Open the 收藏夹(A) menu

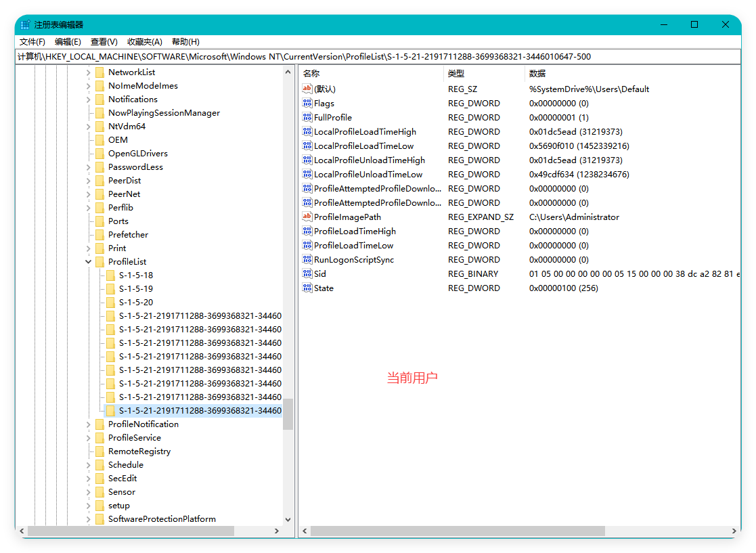145,42
